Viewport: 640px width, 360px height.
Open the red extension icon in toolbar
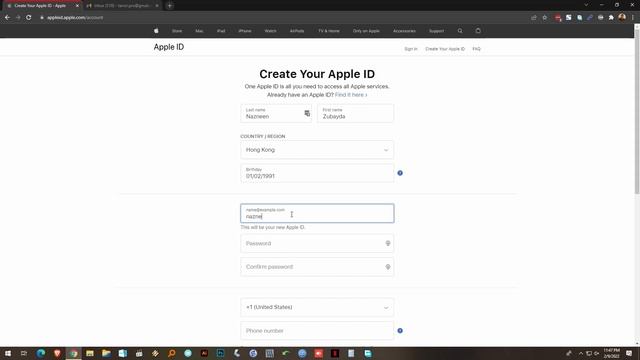[558, 18]
